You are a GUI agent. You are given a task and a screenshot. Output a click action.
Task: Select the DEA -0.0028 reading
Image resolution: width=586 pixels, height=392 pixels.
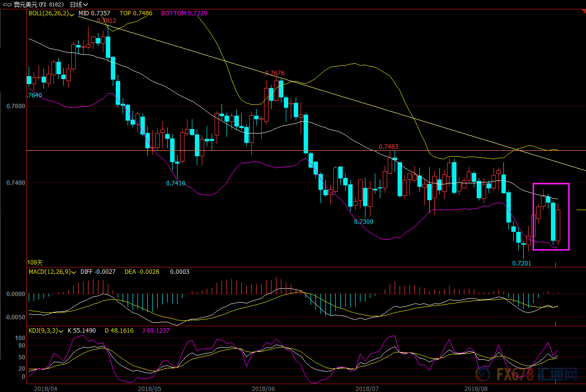(141, 272)
